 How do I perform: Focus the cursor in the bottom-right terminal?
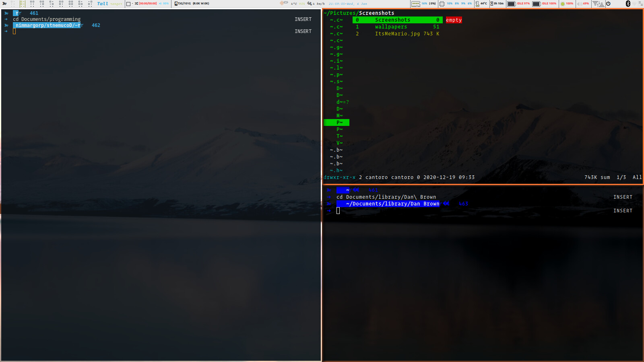coord(338,210)
